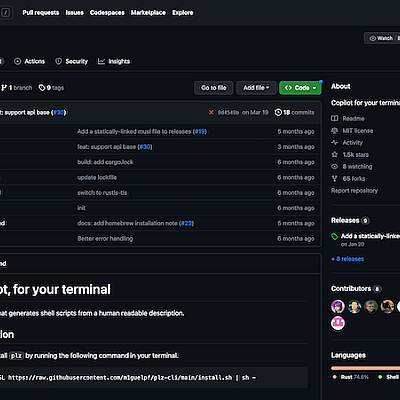Open commit 'Better error handling'

click(105, 239)
